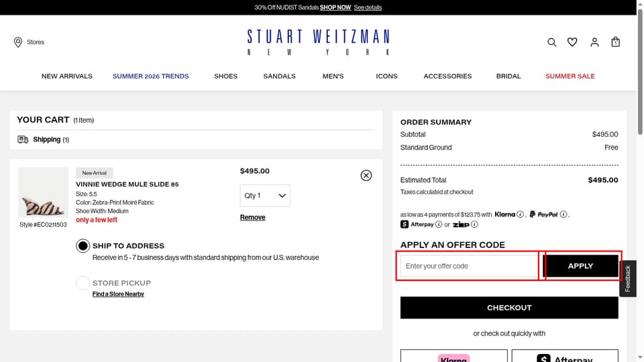
Task: Open the search magnifier icon
Action: point(551,42)
